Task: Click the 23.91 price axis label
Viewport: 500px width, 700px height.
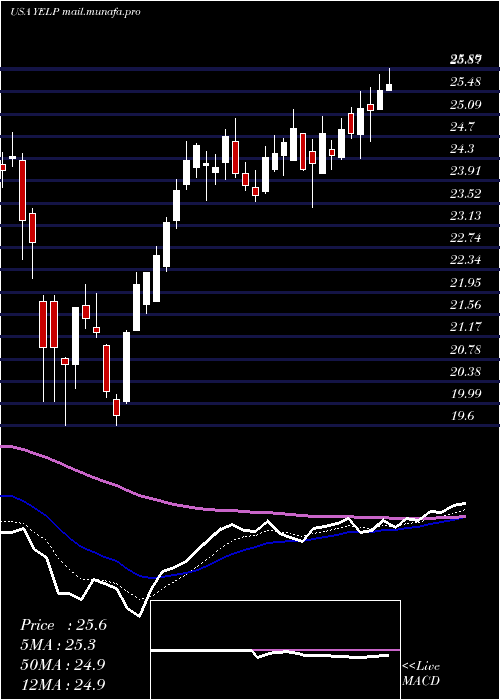Action: (466, 171)
